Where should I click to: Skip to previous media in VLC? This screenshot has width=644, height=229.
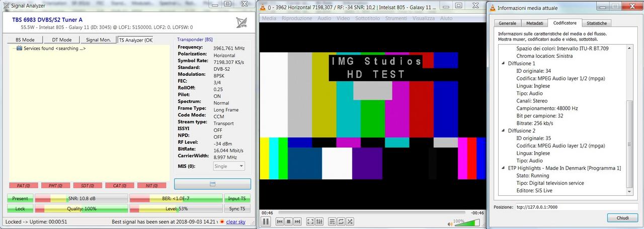pos(280,221)
